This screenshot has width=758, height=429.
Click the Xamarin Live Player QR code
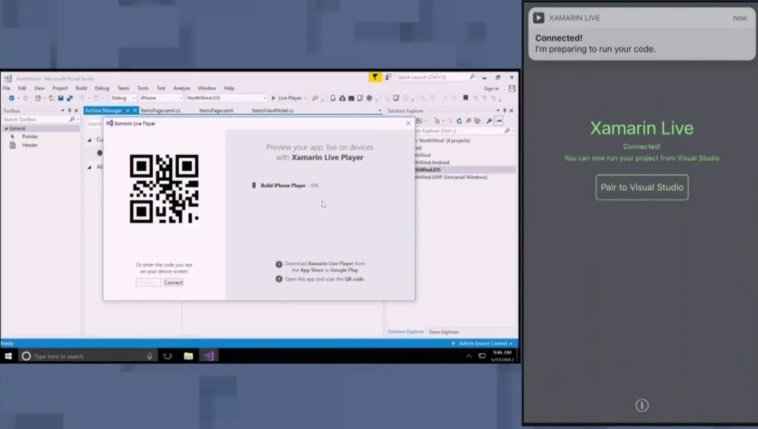coord(164,189)
